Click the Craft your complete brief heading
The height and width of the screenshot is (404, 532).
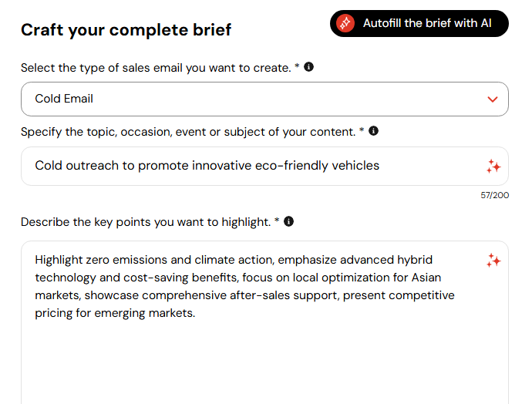point(126,30)
